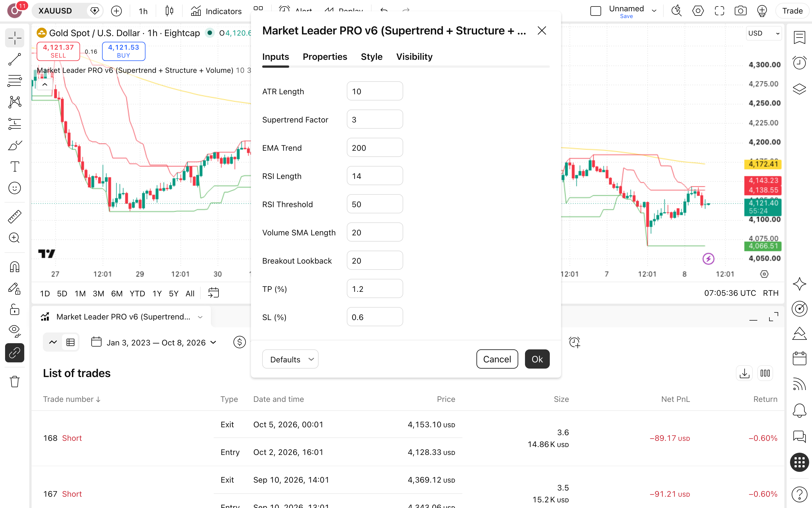The image size is (812, 508).
Task: Open chart settings hexagon icon
Action: coord(698,11)
